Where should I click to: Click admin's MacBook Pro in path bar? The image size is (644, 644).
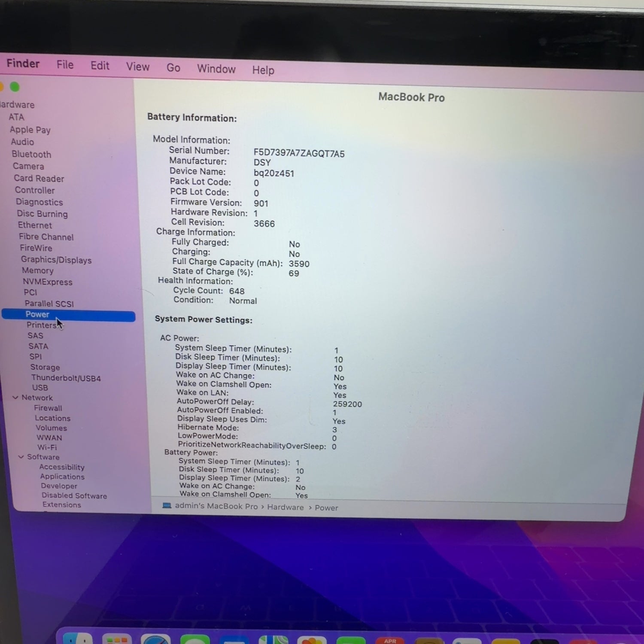click(216, 506)
